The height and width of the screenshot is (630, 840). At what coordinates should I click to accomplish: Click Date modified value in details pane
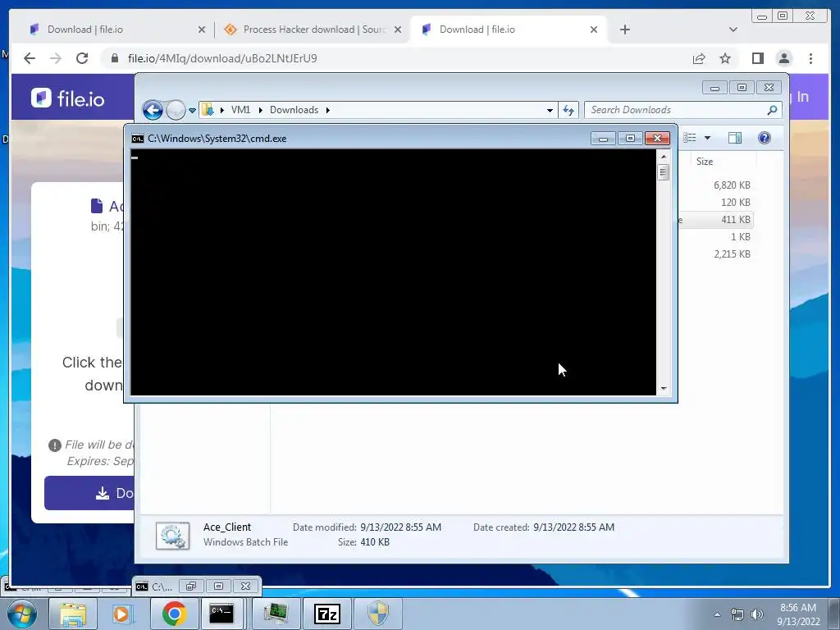point(400,527)
